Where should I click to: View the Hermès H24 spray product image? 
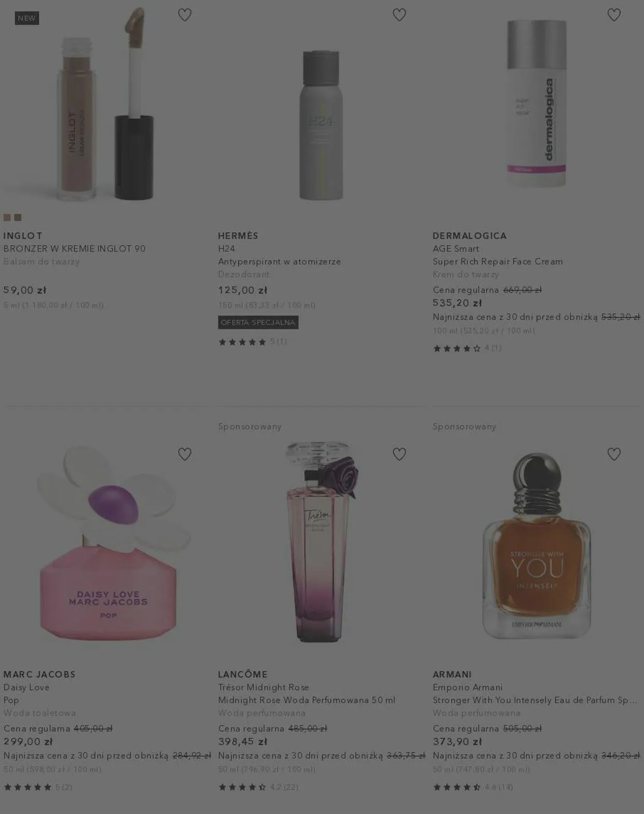click(x=320, y=125)
